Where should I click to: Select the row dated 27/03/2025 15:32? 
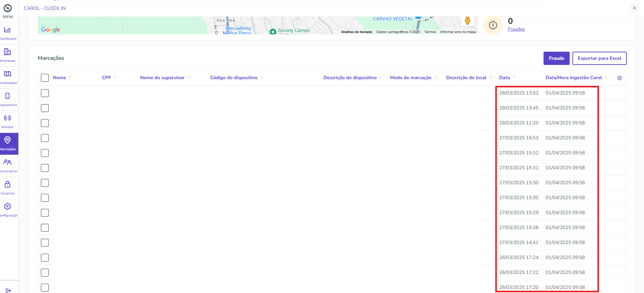(45, 153)
